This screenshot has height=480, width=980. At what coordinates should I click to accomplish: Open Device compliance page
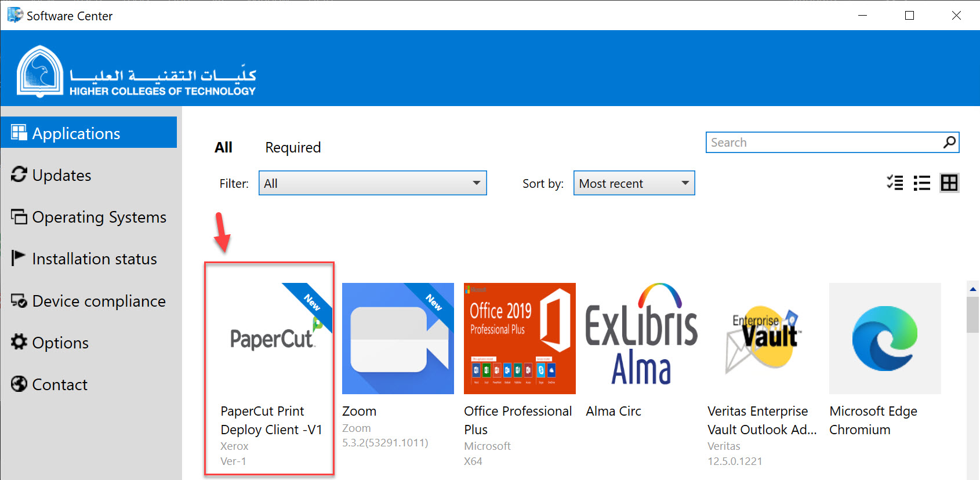click(x=89, y=301)
